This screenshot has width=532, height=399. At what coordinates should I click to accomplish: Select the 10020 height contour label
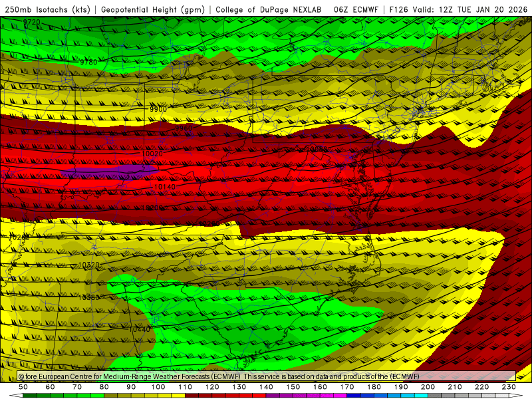[152, 154]
